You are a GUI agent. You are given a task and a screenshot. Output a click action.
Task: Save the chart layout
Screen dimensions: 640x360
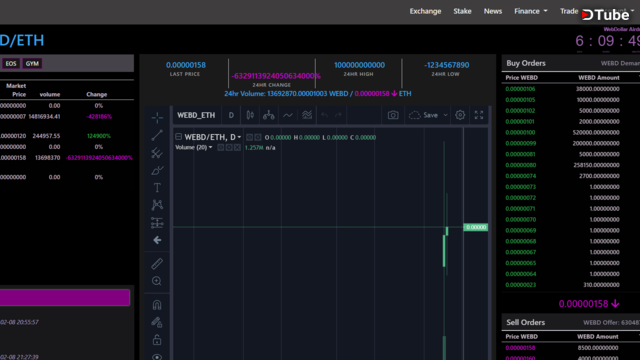424,116
